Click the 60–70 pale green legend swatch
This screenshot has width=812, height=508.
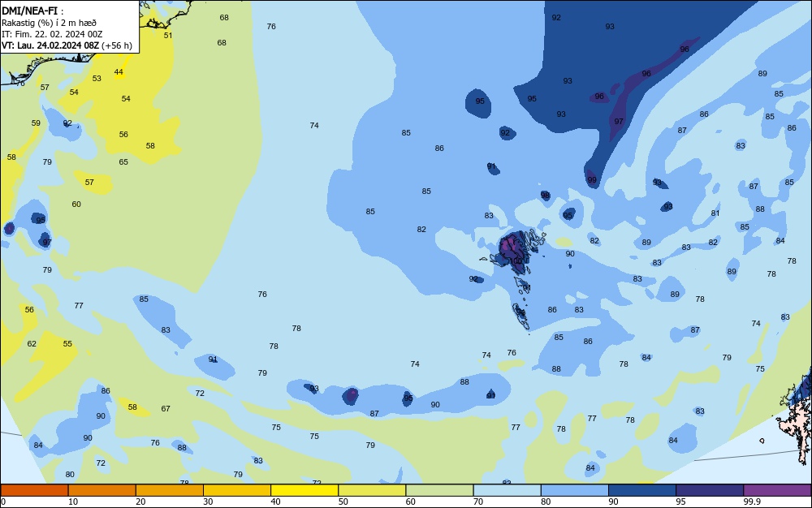(439, 490)
